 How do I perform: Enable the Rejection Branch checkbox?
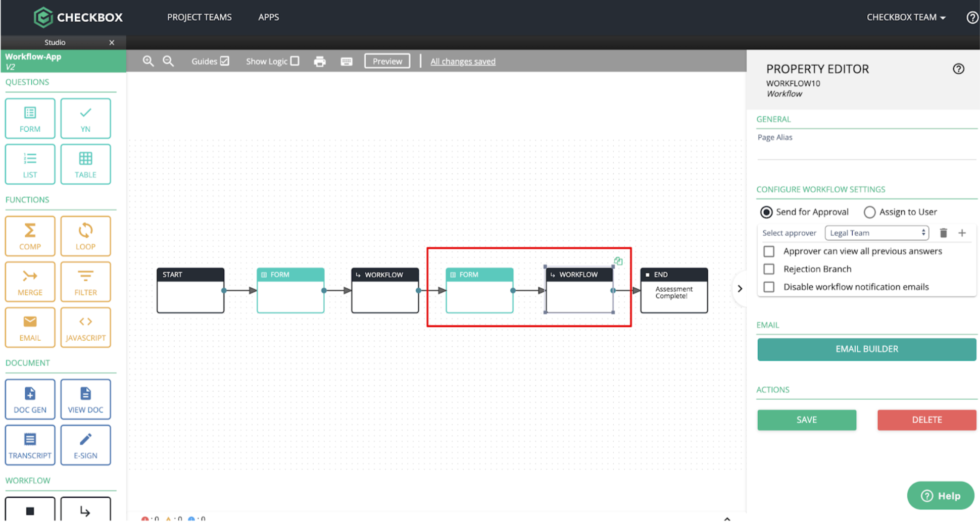[769, 269]
